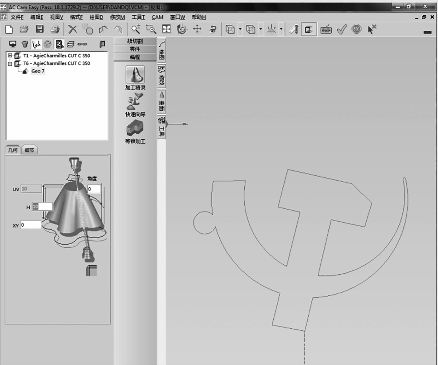Click the checkmark verify icon
This screenshot has width=438, height=365.
342,29
